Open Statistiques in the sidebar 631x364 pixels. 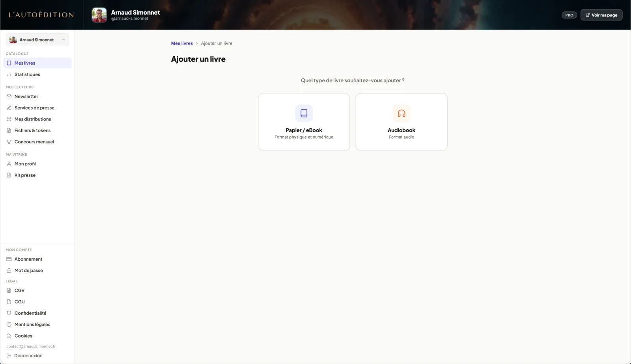tap(37, 74)
